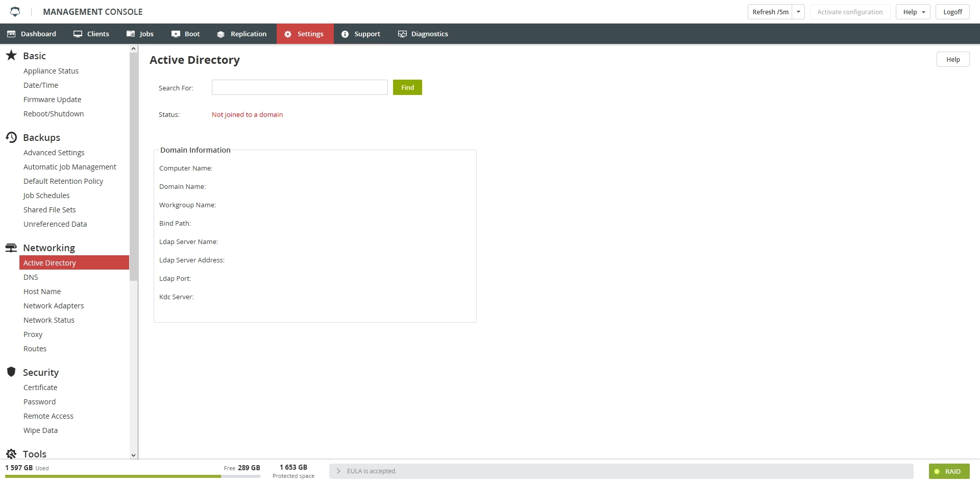The height and width of the screenshot is (483, 980).
Task: Click the Backups history clock icon
Action: [11, 137]
